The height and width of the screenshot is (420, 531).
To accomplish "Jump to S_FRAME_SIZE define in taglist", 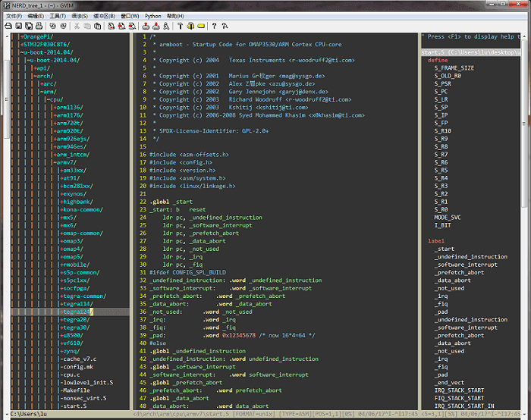I will pos(454,67).
